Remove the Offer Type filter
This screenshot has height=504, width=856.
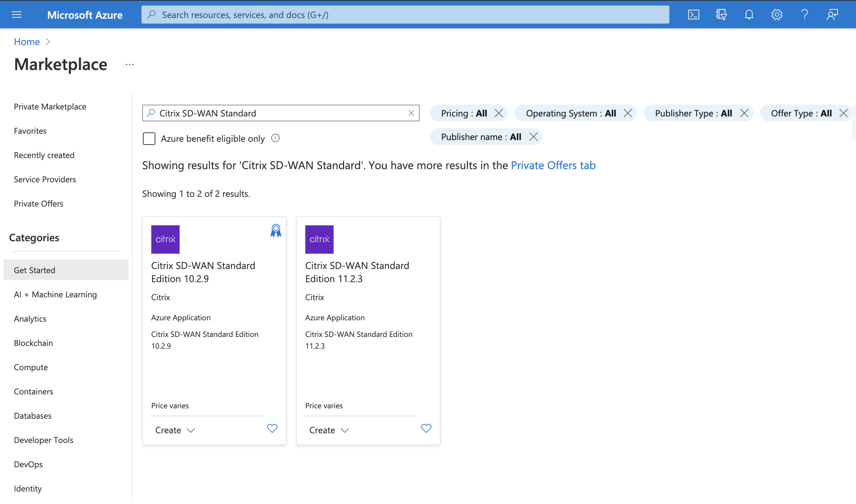tap(844, 113)
